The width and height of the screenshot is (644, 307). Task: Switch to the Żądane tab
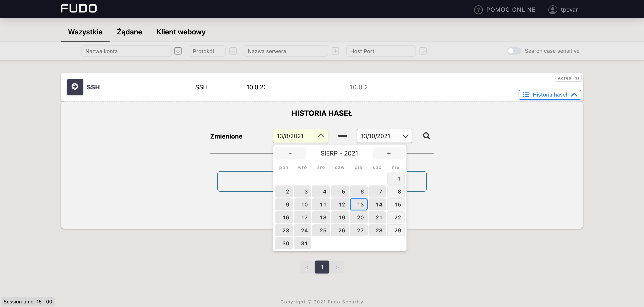pyautogui.click(x=129, y=32)
